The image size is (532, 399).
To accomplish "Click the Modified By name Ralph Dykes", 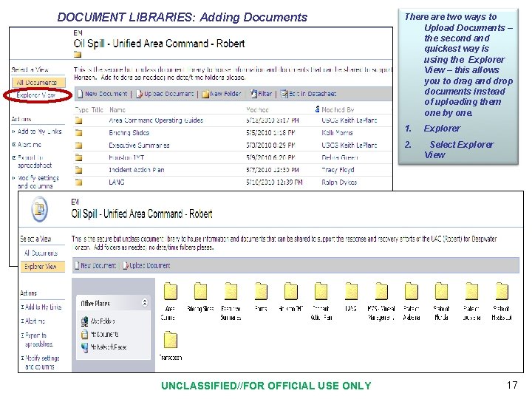I will [x=339, y=183].
